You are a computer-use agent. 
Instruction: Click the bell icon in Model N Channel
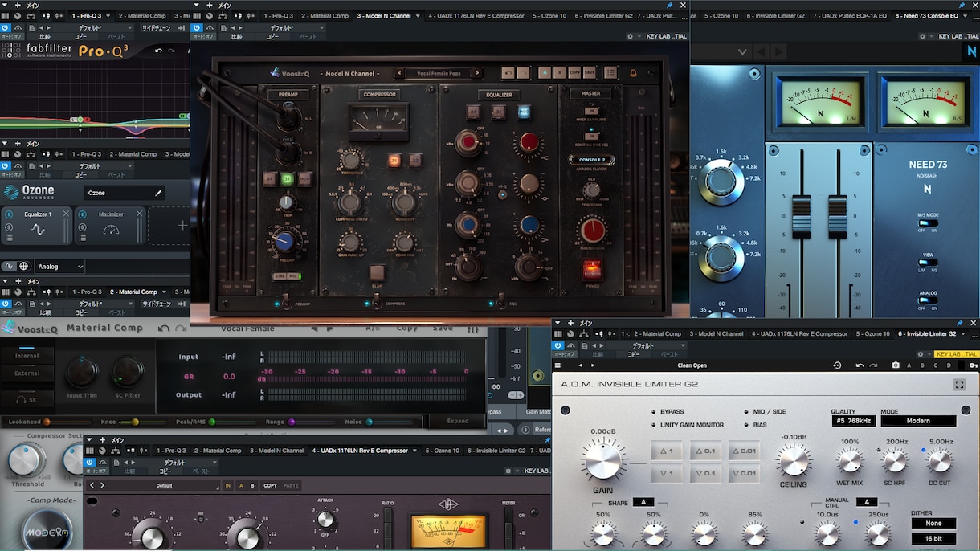tap(633, 73)
